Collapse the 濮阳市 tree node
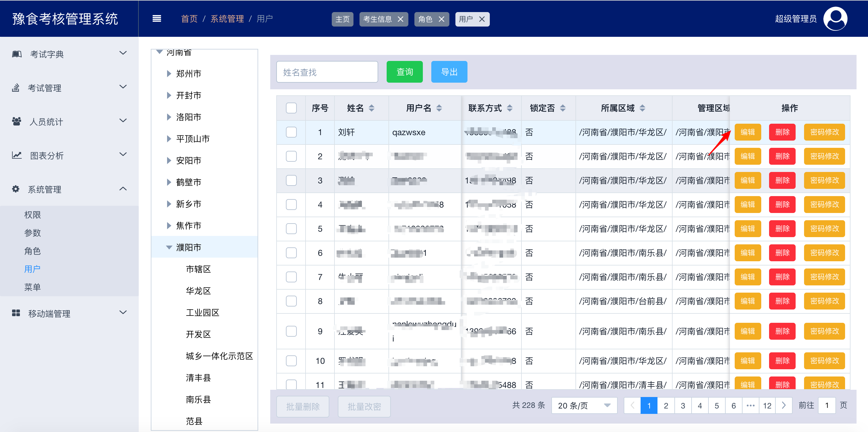 pos(169,247)
